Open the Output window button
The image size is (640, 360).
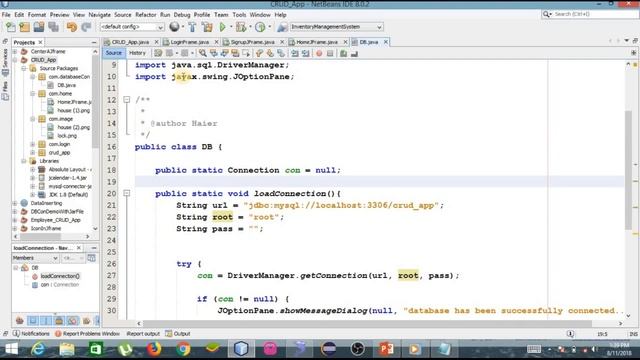point(178,333)
